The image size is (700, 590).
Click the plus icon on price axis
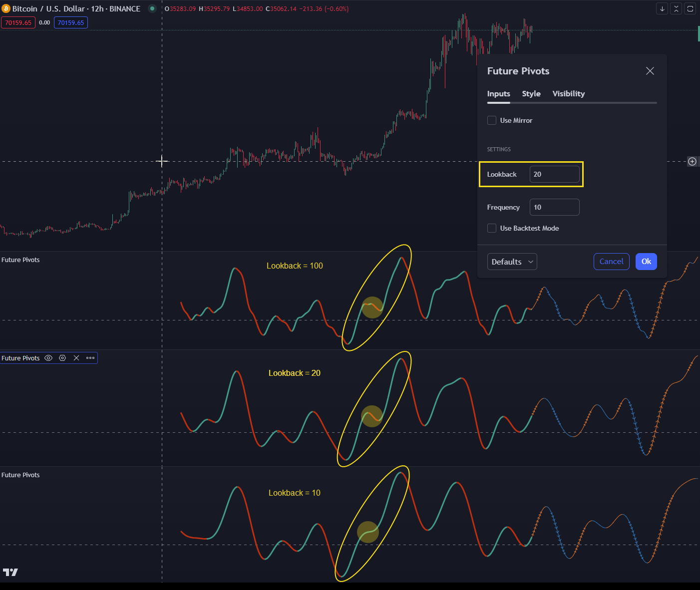692,161
